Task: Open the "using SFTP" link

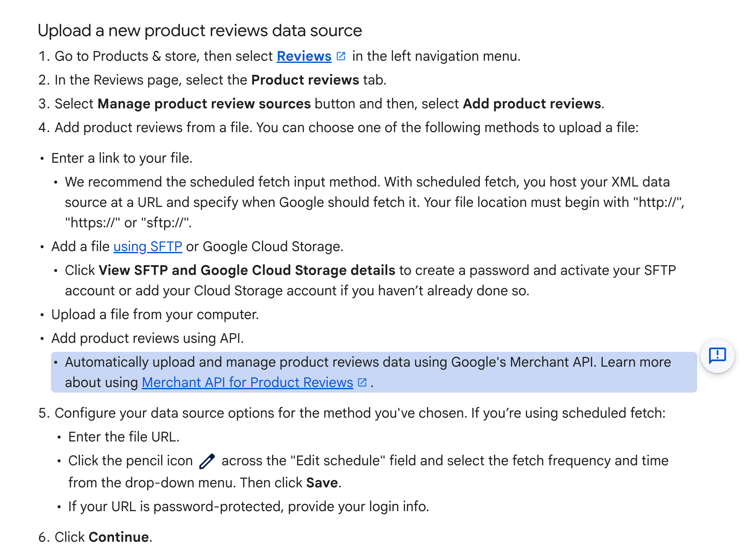Action: [148, 246]
